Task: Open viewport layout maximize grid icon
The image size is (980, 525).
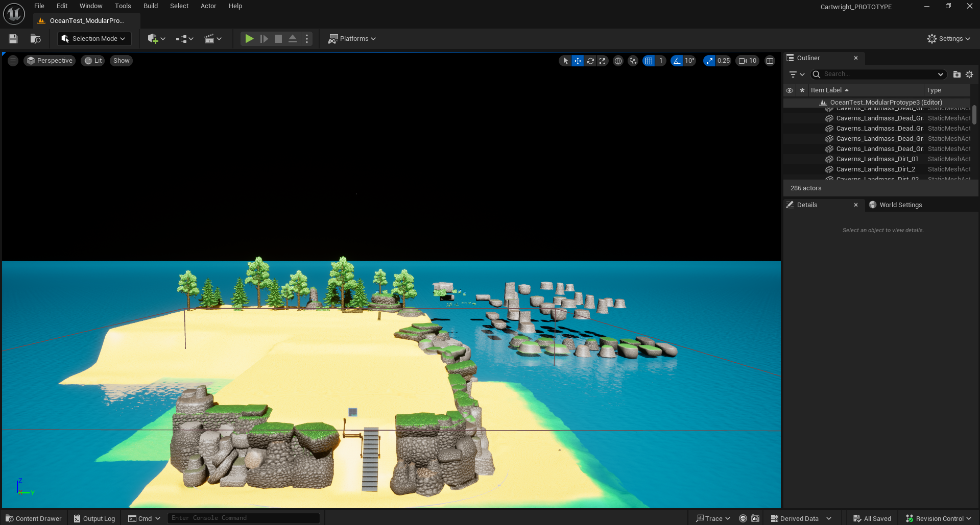Action: (x=770, y=61)
